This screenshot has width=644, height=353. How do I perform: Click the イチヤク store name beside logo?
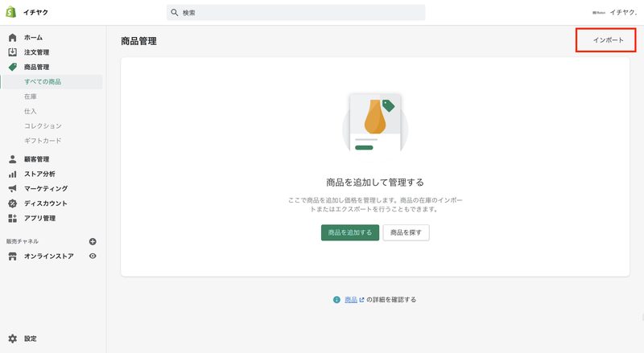pyautogui.click(x=35, y=12)
